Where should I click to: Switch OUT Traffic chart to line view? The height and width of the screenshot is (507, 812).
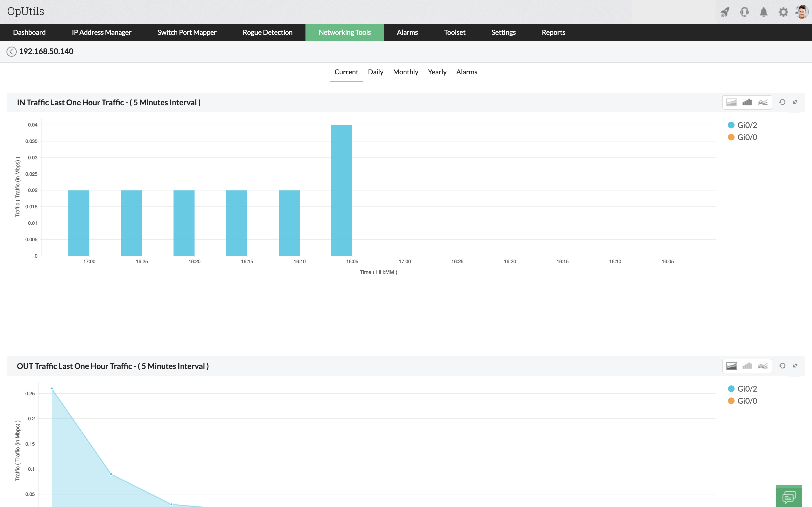762,366
